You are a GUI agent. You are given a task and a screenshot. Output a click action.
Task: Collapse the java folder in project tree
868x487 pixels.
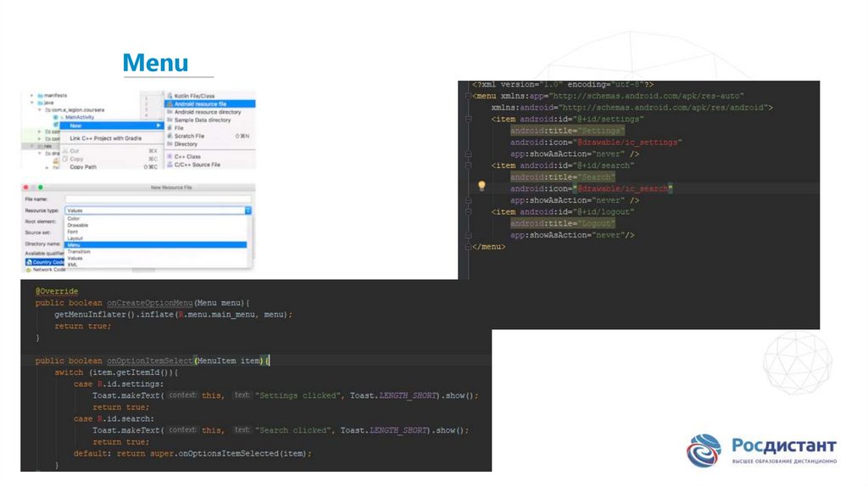pyautogui.click(x=31, y=103)
